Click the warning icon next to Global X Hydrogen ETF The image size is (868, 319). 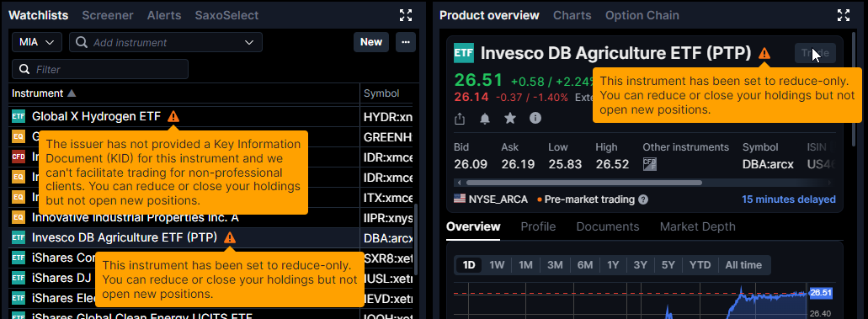click(173, 116)
